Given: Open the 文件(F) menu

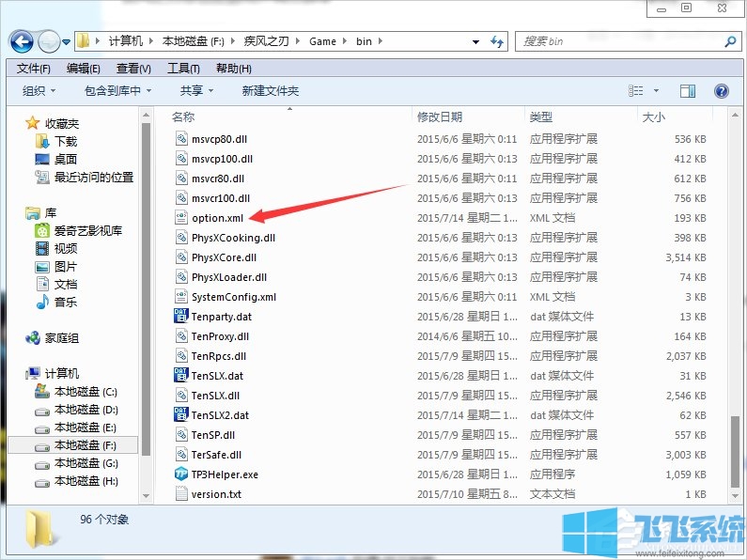Looking at the screenshot, I should [x=34, y=69].
